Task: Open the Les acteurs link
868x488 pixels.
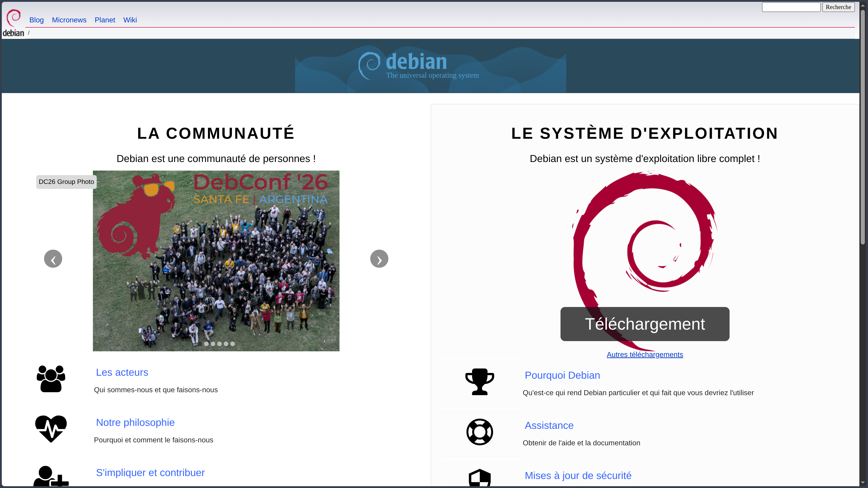Action: [122, 372]
